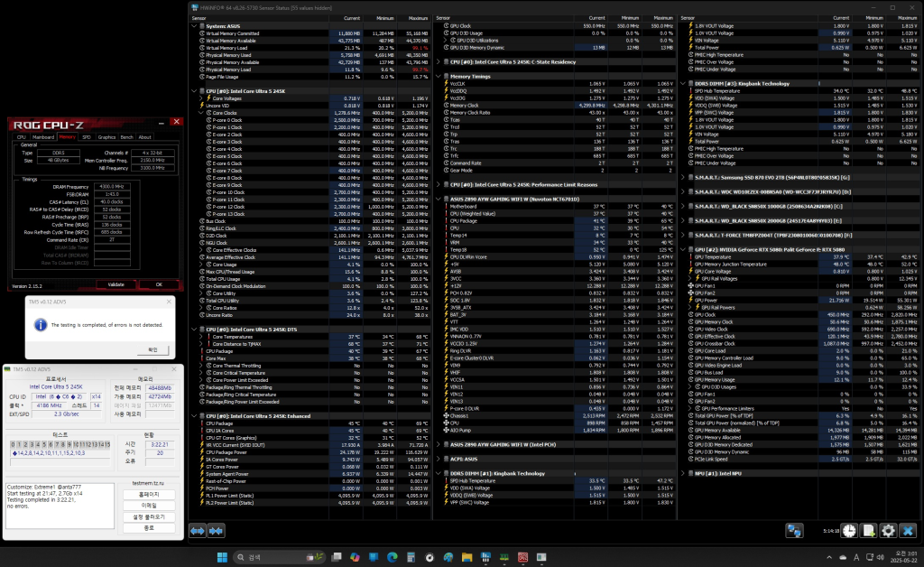
Task: Click Validate in ROG CPU-Z
Action: pyautogui.click(x=116, y=284)
